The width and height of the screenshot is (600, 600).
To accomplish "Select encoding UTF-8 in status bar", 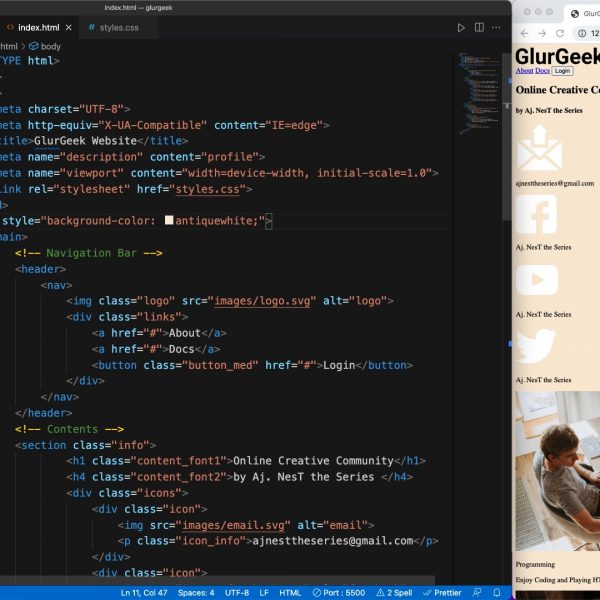I will tap(237, 593).
